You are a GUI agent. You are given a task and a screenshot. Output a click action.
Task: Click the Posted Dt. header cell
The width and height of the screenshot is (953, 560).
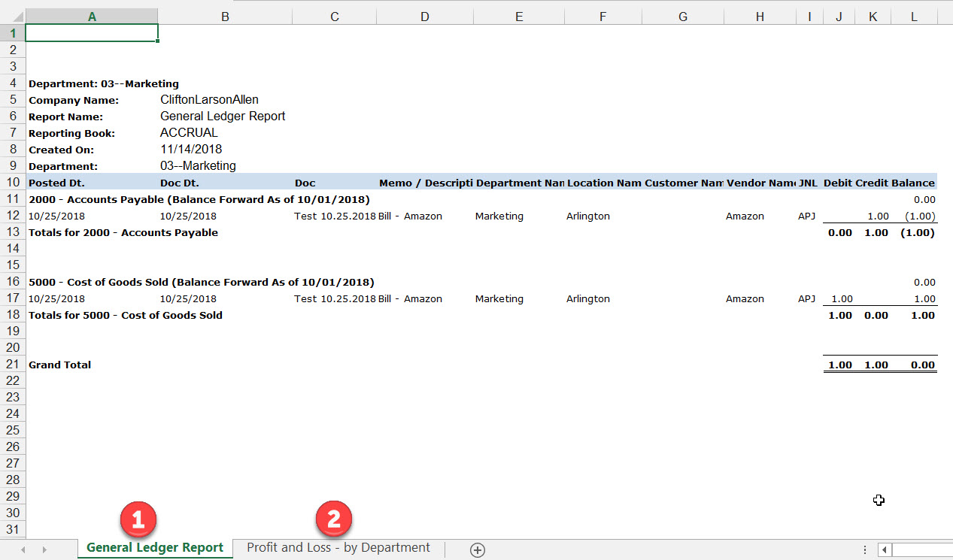pos(56,183)
